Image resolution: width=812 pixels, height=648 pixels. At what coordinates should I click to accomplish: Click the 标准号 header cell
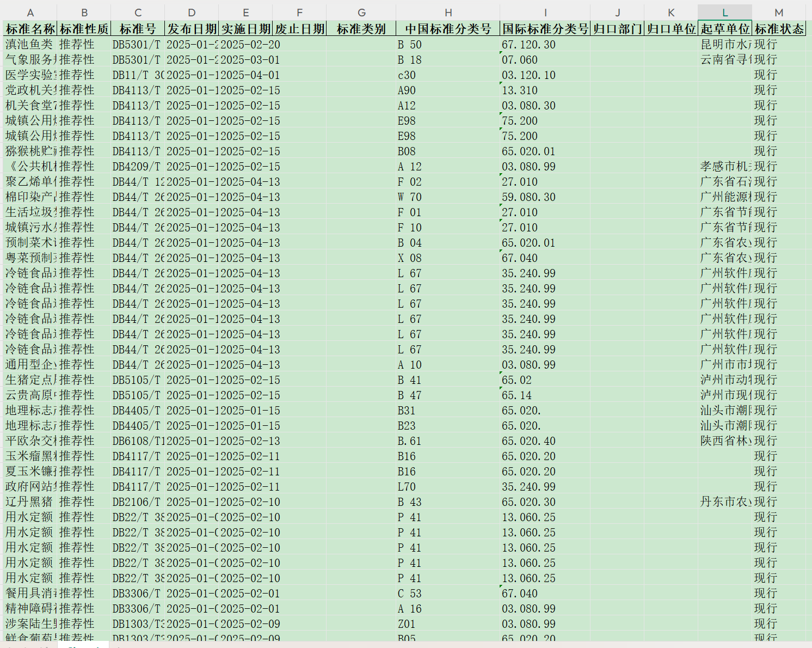tap(138, 29)
